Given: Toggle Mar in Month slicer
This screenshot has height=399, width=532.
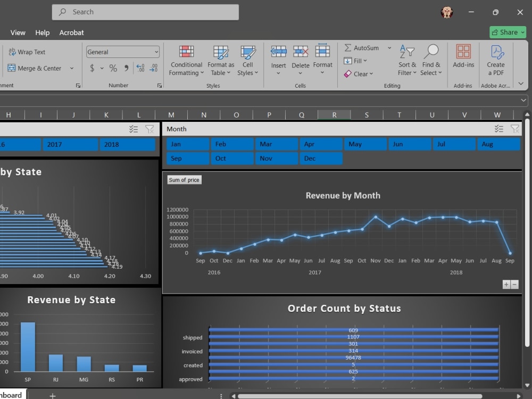Looking at the screenshot, I should [277, 144].
